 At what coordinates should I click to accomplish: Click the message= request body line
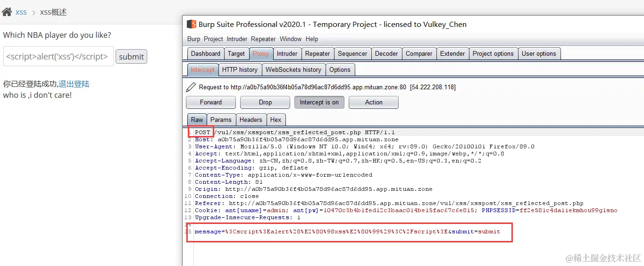348,232
